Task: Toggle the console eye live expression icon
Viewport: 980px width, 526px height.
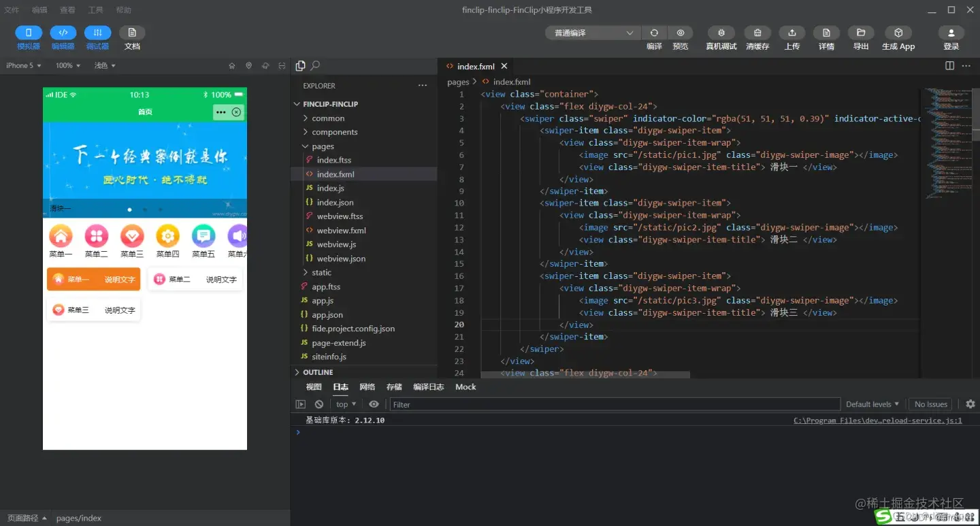Action: pos(374,404)
